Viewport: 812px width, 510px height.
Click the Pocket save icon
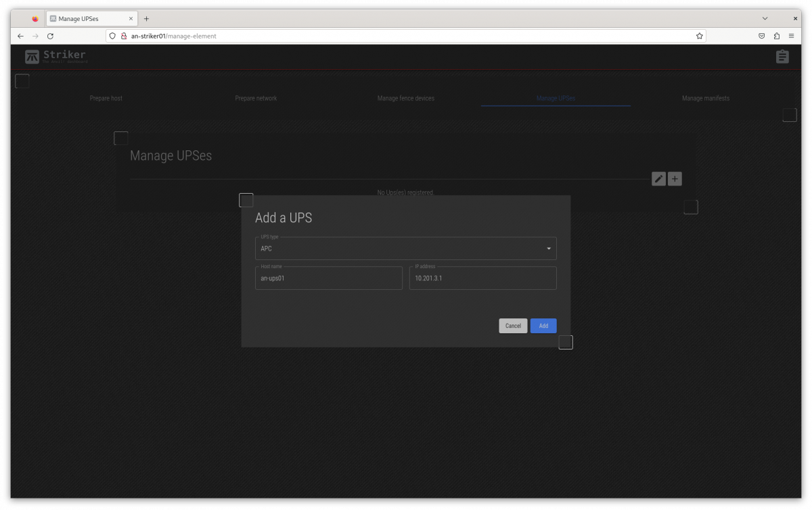pos(761,36)
